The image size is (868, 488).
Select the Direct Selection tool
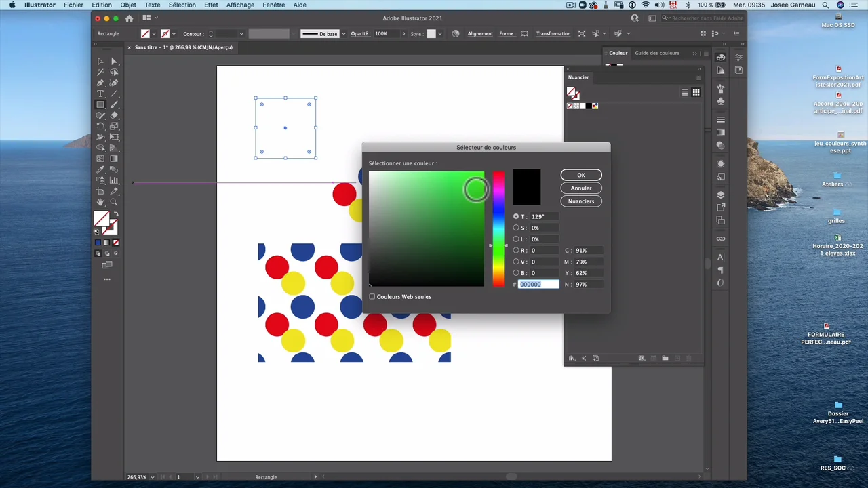114,61
